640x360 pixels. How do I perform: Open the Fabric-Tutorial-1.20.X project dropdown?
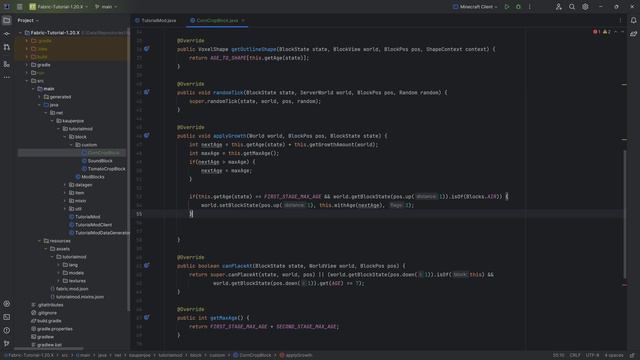point(58,7)
